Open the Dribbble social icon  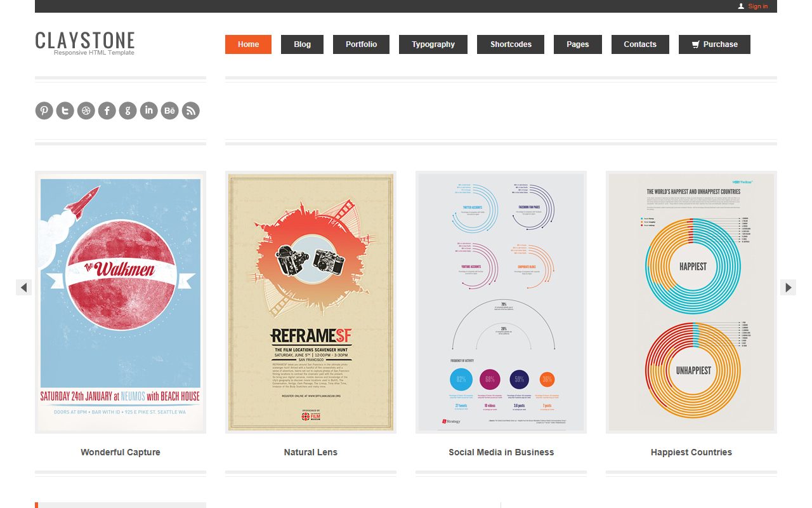[86, 110]
